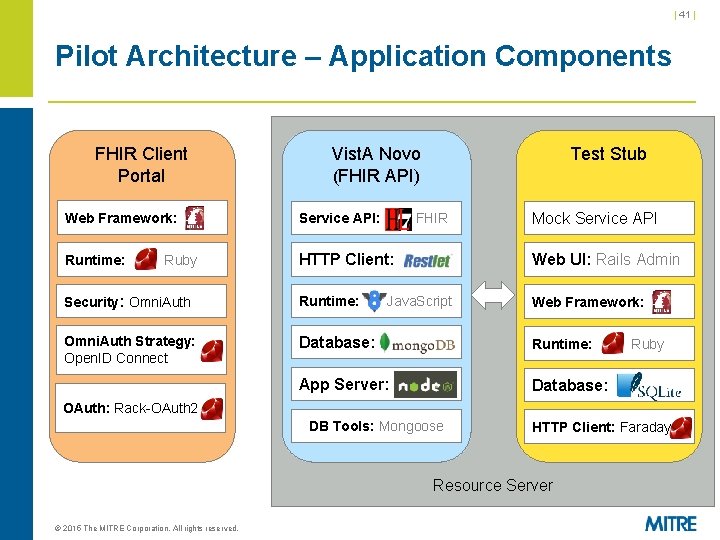This screenshot has width=720, height=540.
Task: Click the 'Web UI: Rails Admin' box
Action: [x=609, y=259]
